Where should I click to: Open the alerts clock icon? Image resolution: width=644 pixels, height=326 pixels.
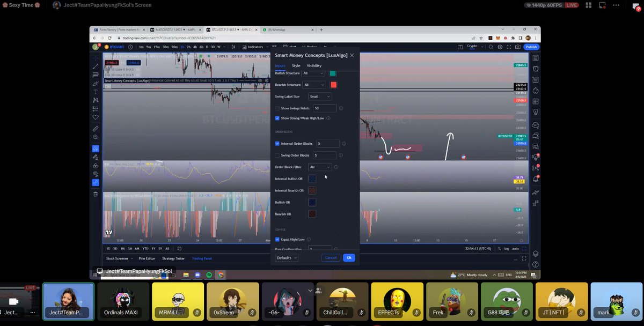coord(536,69)
